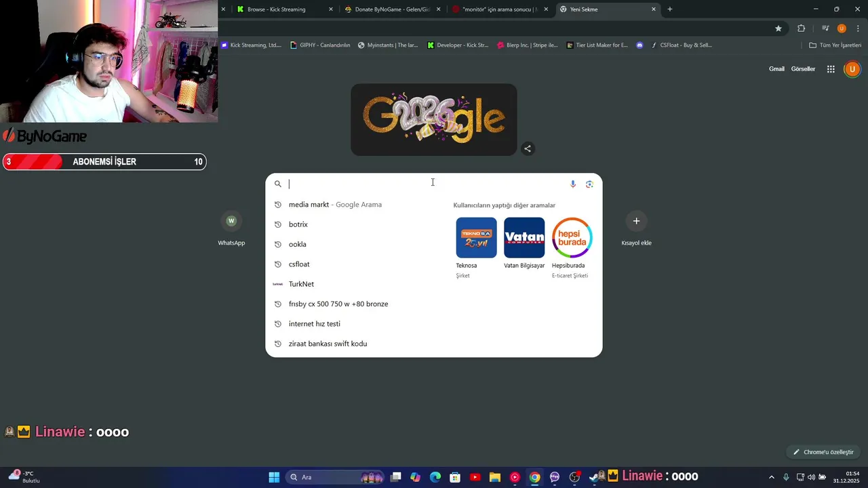Image resolution: width=868 pixels, height=488 pixels.
Task: Select "ziraat bankası swift kodu" suggestion
Action: pyautogui.click(x=357, y=344)
